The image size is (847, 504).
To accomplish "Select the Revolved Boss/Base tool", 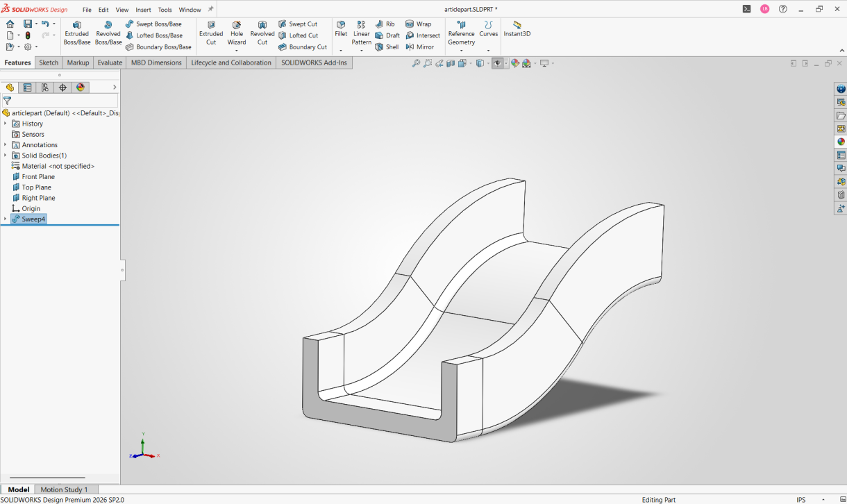I will point(108,33).
